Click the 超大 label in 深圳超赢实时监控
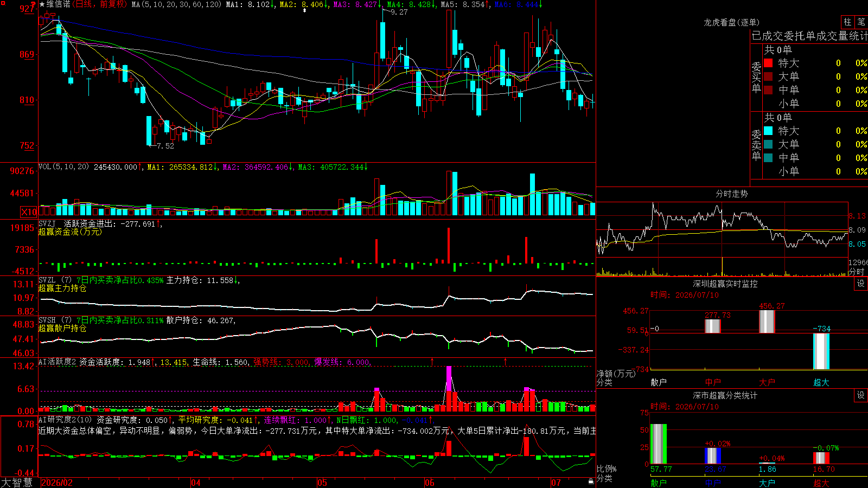This screenshot has height=488, width=868. (x=821, y=382)
